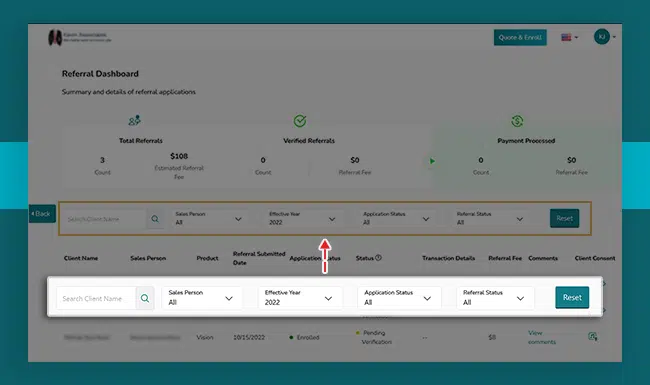
Task: Click the Product column header
Action: coord(207,258)
